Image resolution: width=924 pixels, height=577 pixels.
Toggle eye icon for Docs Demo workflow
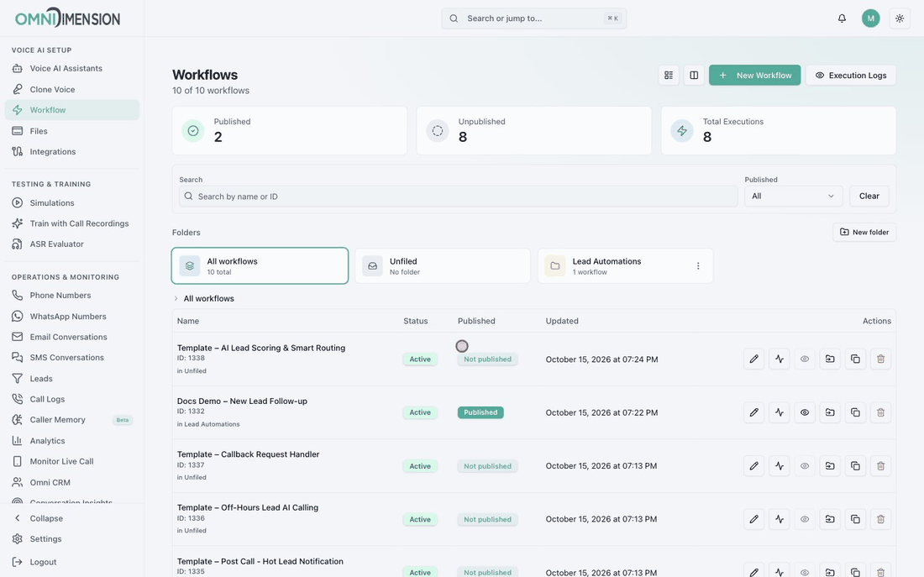click(805, 412)
